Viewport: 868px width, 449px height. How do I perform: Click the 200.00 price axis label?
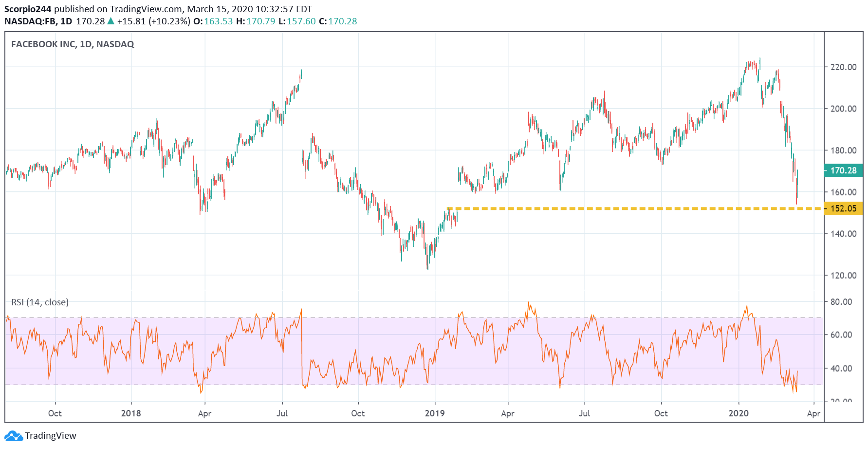843,109
